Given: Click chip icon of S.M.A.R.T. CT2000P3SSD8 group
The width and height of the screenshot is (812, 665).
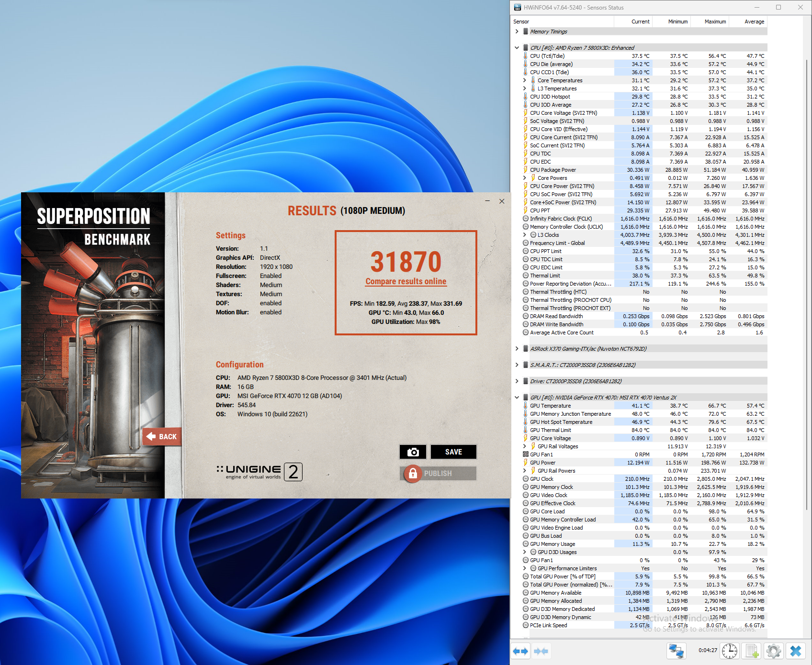Looking at the screenshot, I should click(x=526, y=365).
